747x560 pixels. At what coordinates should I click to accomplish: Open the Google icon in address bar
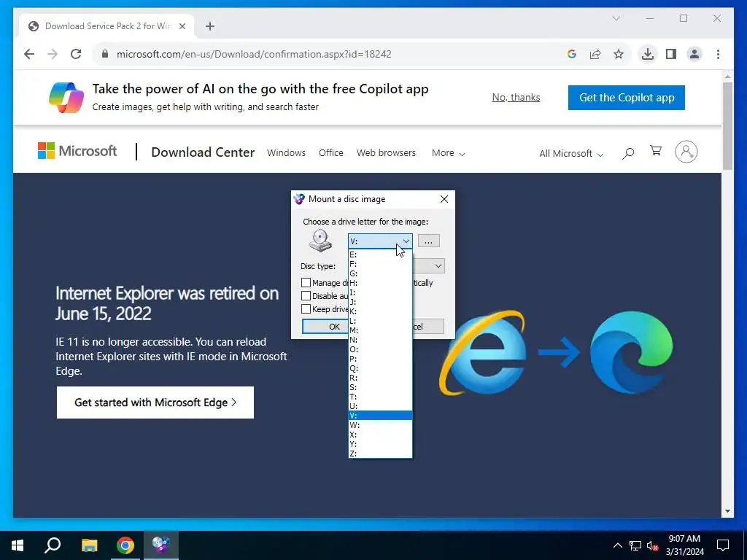[572, 54]
